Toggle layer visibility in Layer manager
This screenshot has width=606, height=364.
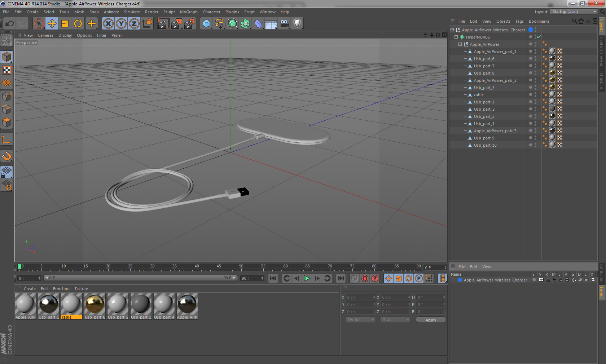coord(541,280)
